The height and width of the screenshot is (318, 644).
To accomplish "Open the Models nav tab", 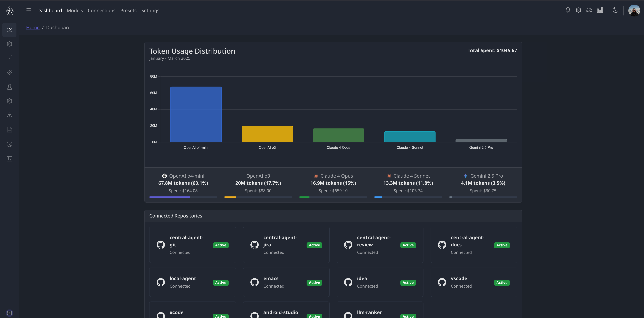I will click(x=75, y=11).
